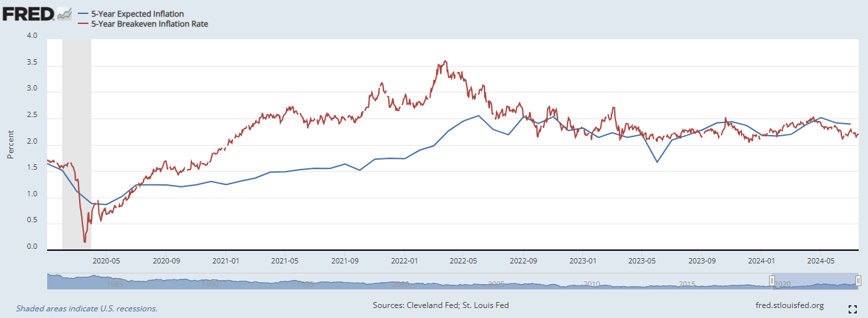This screenshot has height=318, width=868.
Task: Click the blue line legend marker
Action: (83, 14)
